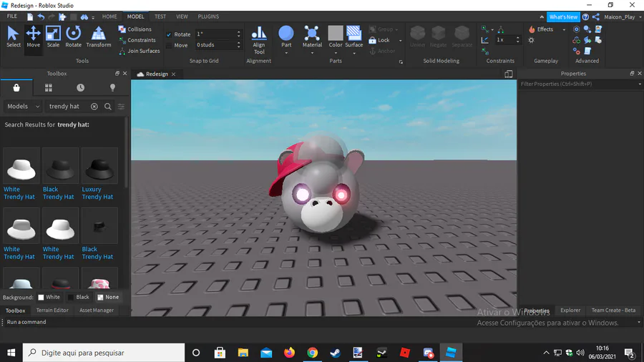644x362 pixels.
Task: Switch to the Explorer tab
Action: (x=570, y=310)
